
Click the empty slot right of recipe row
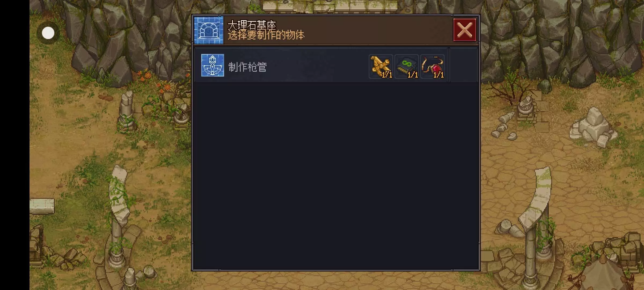(x=463, y=65)
